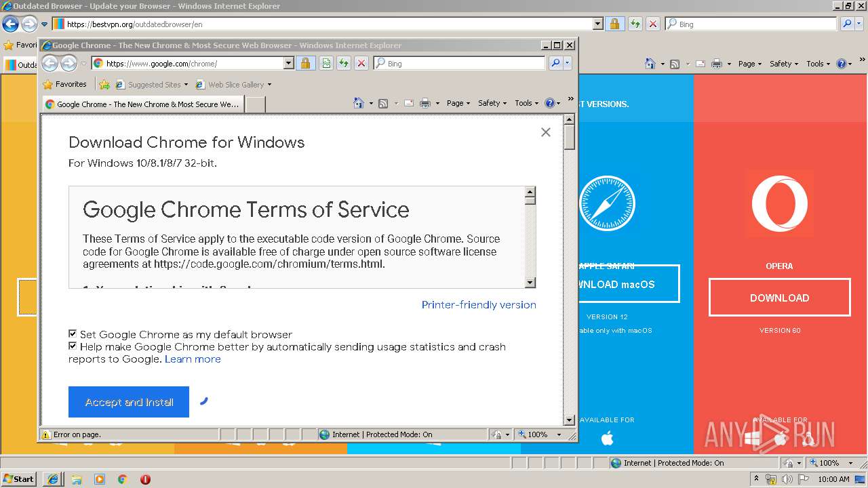868x488 pixels.
Task: Toggle Set Google Chrome as my default browser
Action: click(x=73, y=334)
